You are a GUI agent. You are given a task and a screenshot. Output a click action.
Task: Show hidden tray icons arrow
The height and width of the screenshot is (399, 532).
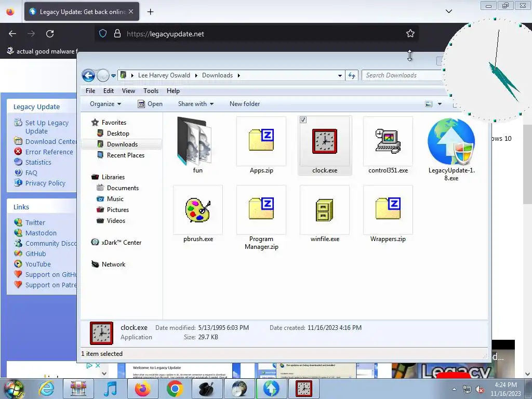click(454, 389)
